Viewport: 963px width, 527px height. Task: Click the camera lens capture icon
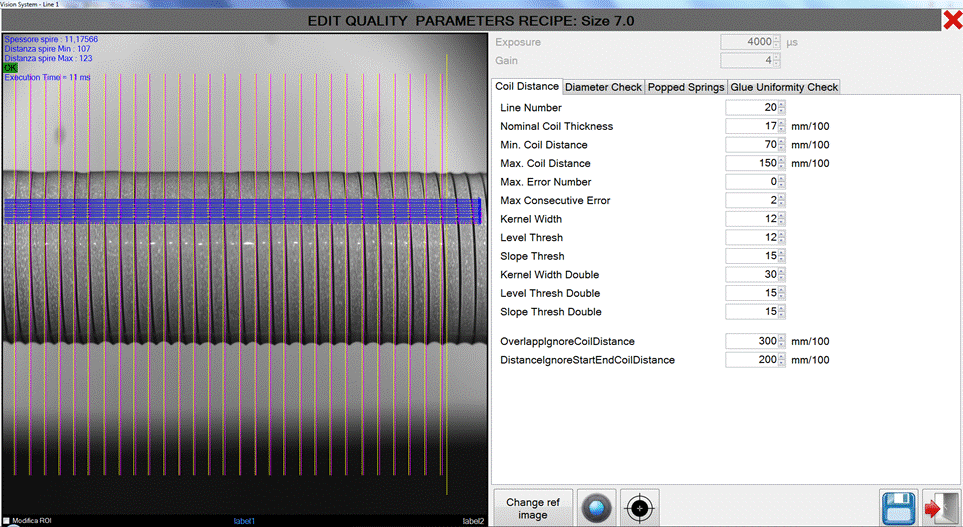(x=597, y=508)
